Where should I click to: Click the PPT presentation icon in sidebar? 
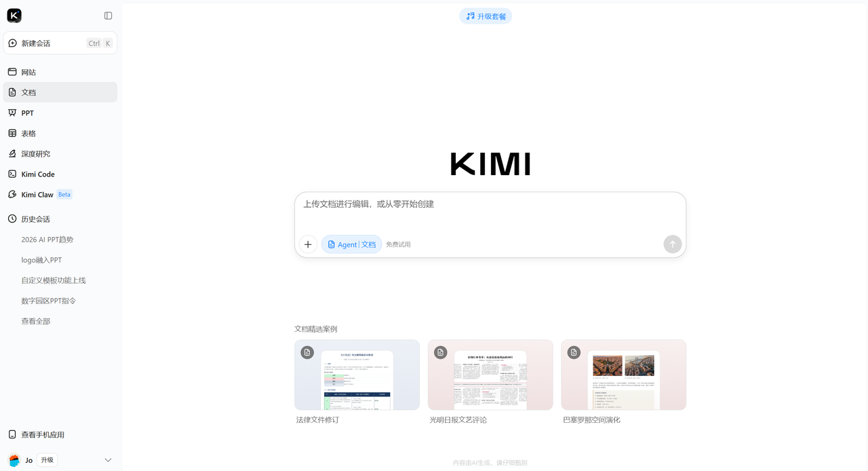pos(12,113)
